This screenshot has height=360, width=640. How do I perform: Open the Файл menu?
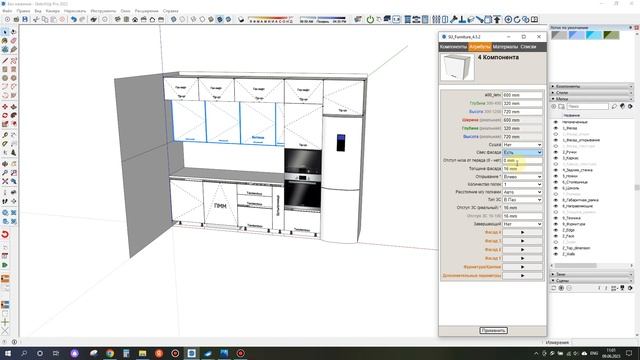point(7,11)
